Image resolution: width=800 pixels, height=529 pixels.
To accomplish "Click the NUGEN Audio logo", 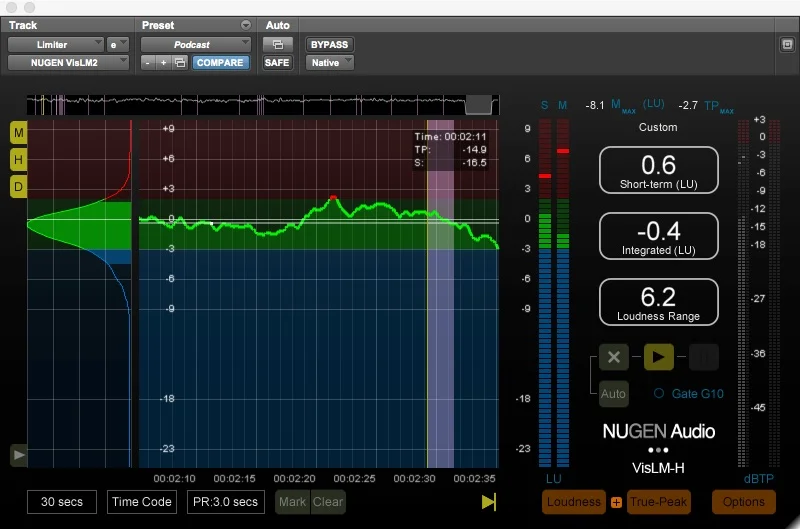I will click(659, 432).
